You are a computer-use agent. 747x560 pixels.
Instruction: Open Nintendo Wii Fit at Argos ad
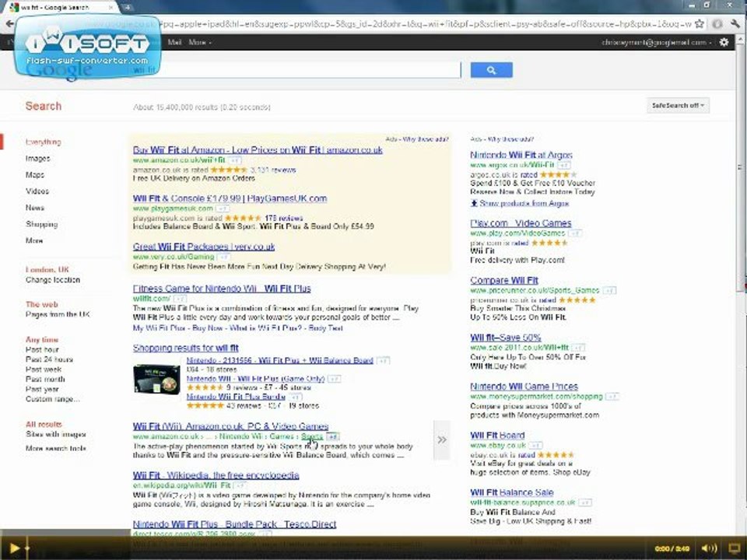coord(521,155)
